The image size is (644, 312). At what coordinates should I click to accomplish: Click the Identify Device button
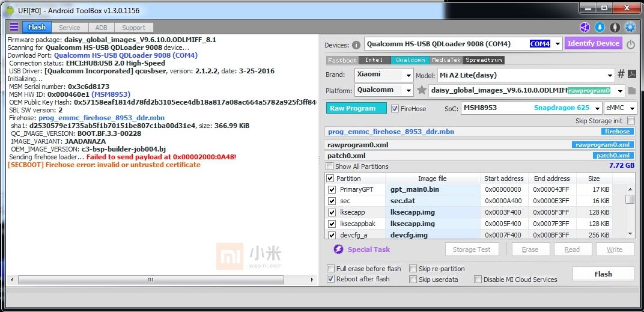[x=594, y=43]
